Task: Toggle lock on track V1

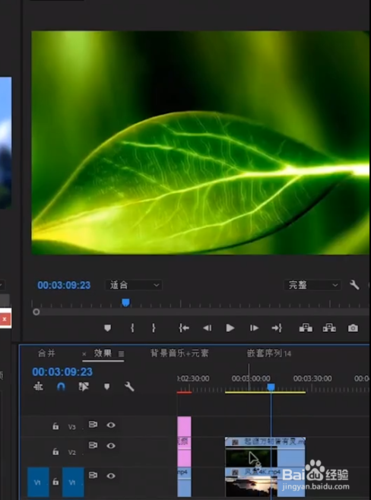Action: tap(55, 482)
